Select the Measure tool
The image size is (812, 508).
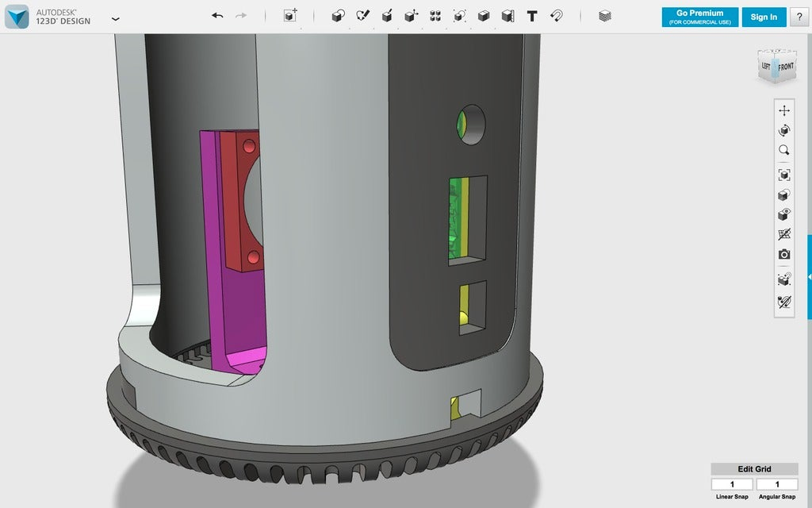click(508, 16)
